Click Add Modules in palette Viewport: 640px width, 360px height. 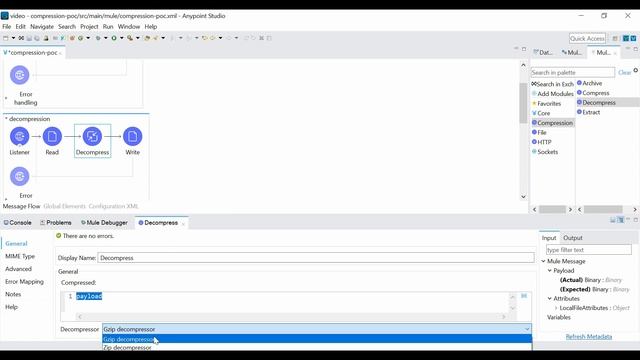(x=553, y=94)
